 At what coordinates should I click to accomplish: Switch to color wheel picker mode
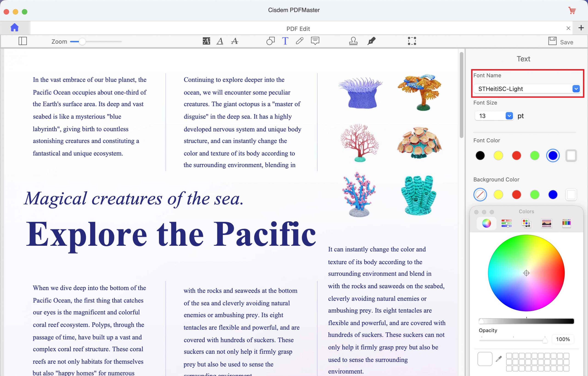coord(486,223)
